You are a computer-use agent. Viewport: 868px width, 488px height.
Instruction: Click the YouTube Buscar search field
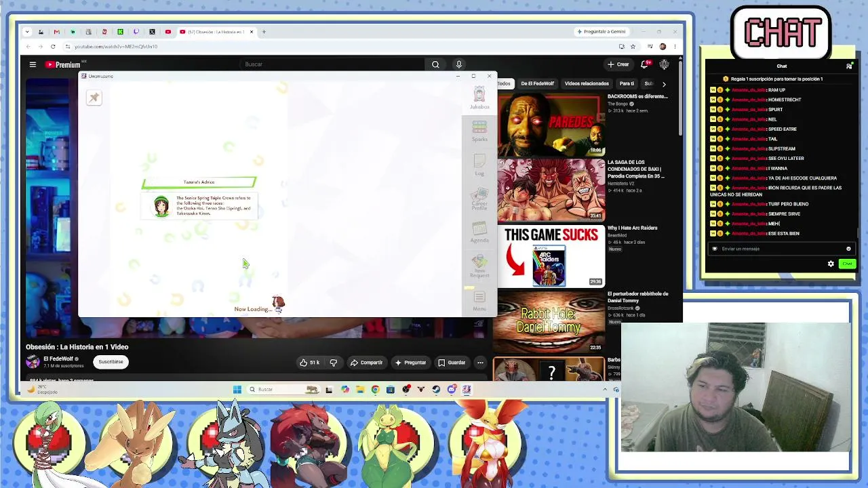click(x=332, y=64)
